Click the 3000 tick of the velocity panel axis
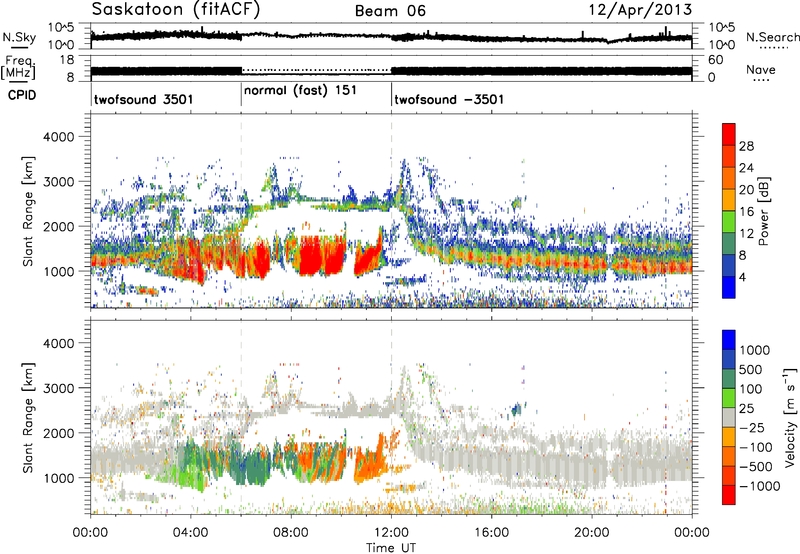Image resolution: width=800 pixels, height=554 pixels. click(58, 388)
